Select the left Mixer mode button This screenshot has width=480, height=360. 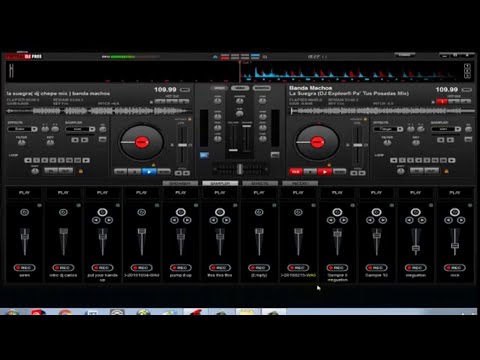click(x=219, y=88)
